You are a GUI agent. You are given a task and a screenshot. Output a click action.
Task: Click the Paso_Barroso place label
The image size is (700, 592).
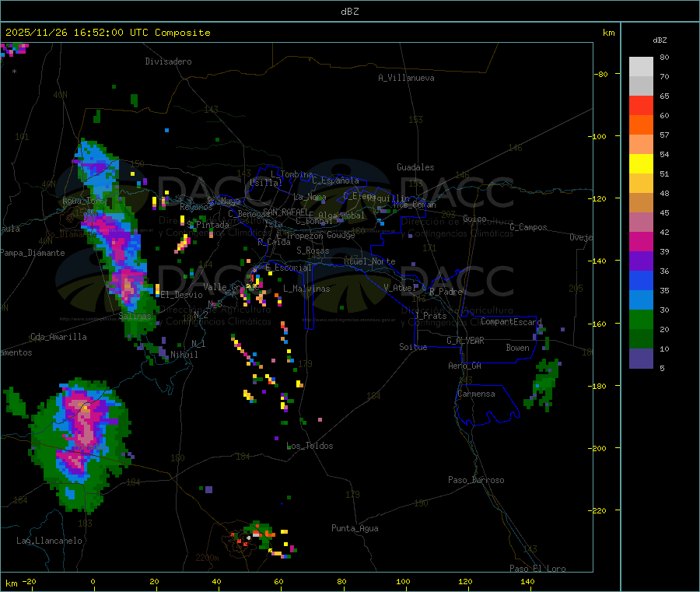[x=476, y=480]
